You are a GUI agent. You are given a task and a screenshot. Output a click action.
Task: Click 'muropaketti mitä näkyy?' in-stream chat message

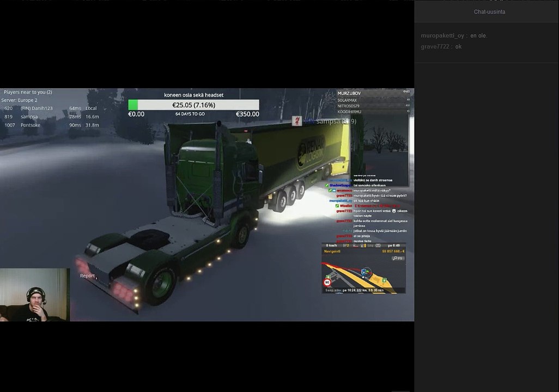pyautogui.click(x=372, y=191)
